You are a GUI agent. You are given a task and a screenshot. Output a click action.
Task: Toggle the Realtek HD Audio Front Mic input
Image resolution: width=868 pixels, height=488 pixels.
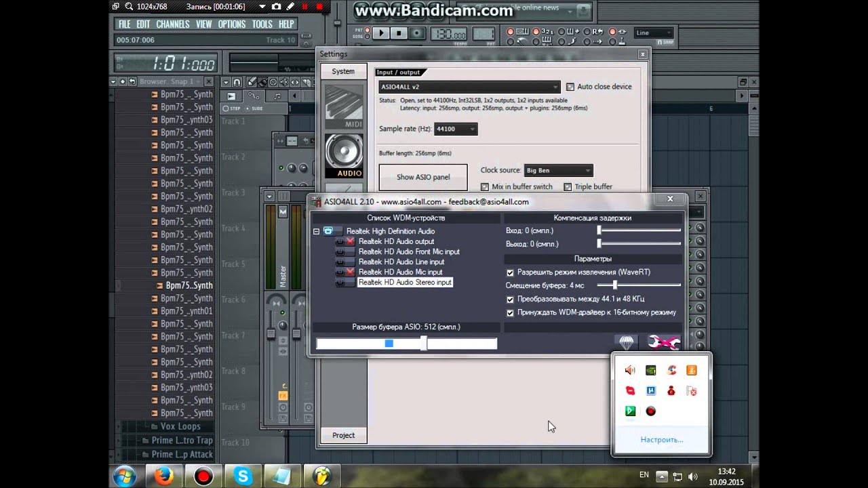tap(345, 251)
